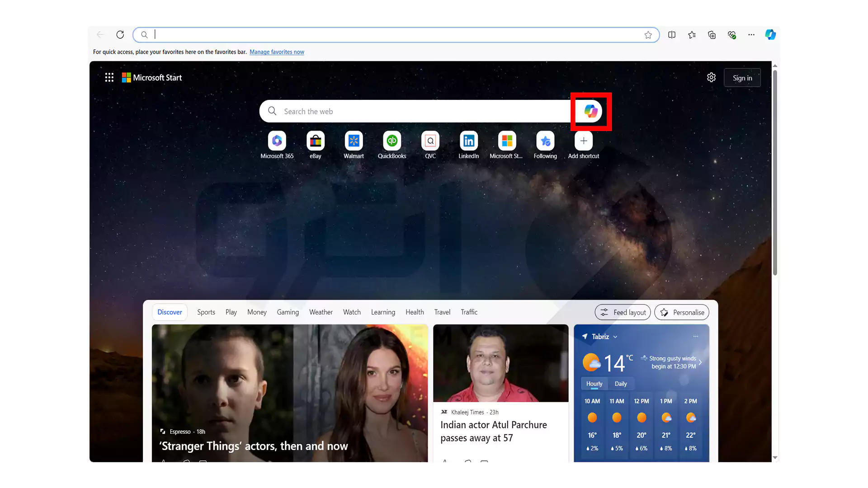The width and height of the screenshot is (868, 488).
Task: Open the app launcher grid icon
Action: click(x=109, y=78)
